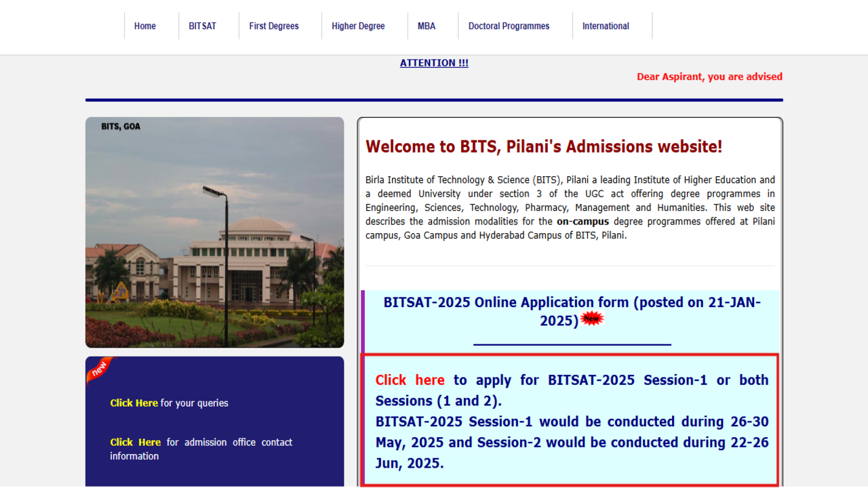The width and height of the screenshot is (868, 488).
Task: Click the BITSAT-2025 Online Application form heading
Action: click(x=572, y=311)
